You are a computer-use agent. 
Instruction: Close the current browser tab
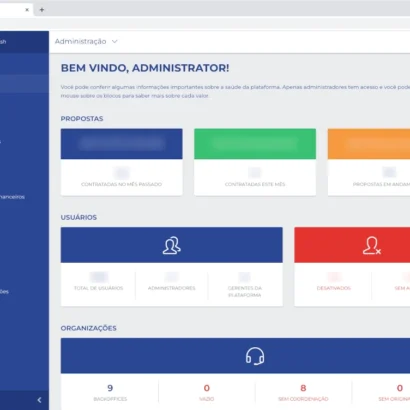(27, 10)
